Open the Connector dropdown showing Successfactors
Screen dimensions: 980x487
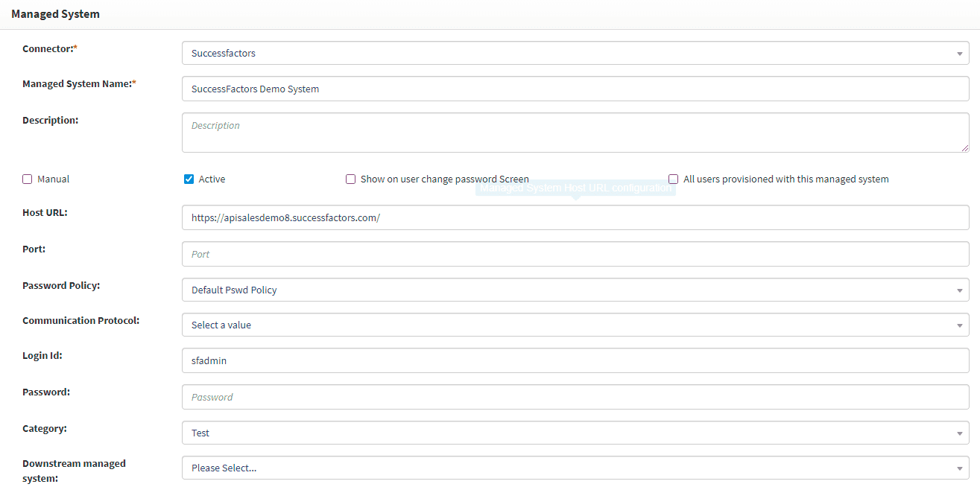click(x=574, y=53)
